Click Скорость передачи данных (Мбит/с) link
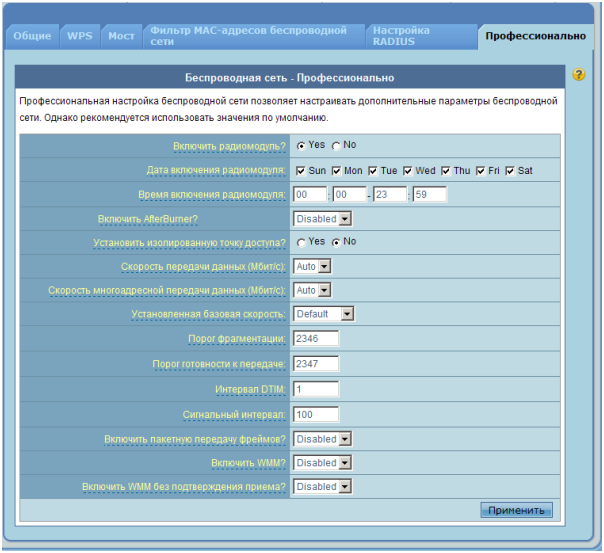 pyautogui.click(x=203, y=267)
